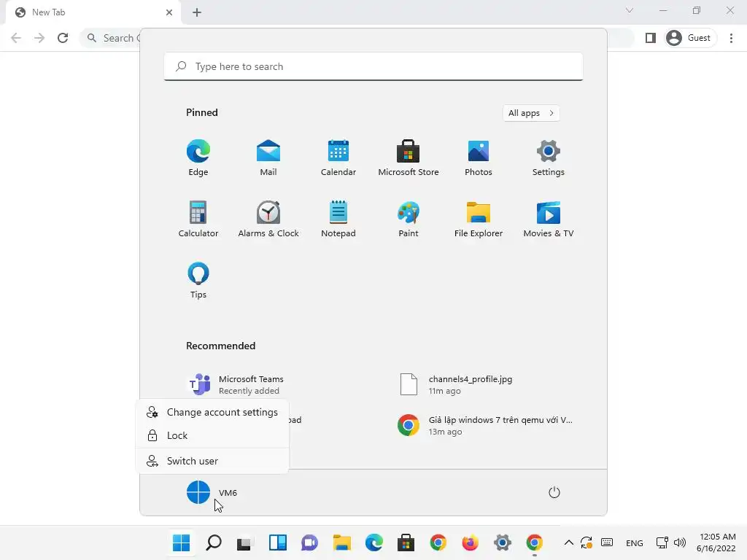Select Switch user from the menu
The image size is (747, 560).
[x=212, y=461]
